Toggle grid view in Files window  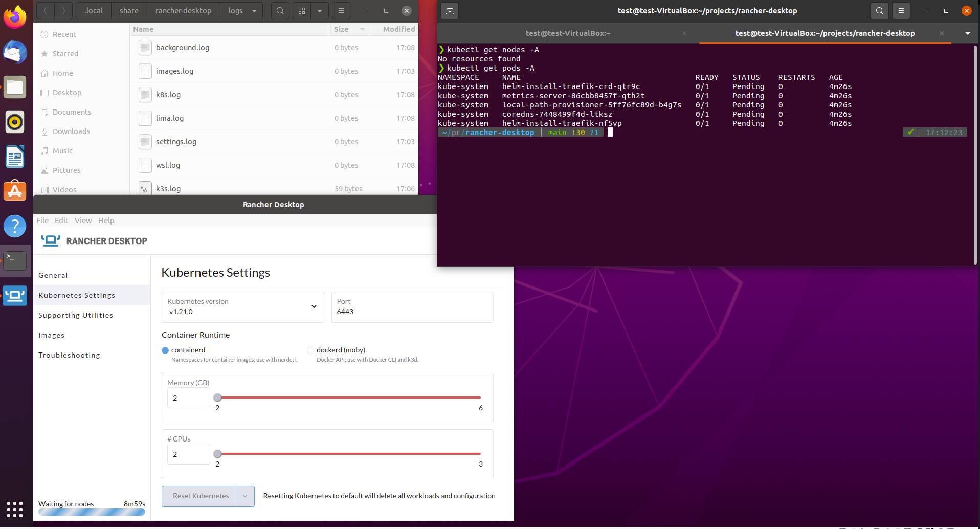(x=302, y=11)
